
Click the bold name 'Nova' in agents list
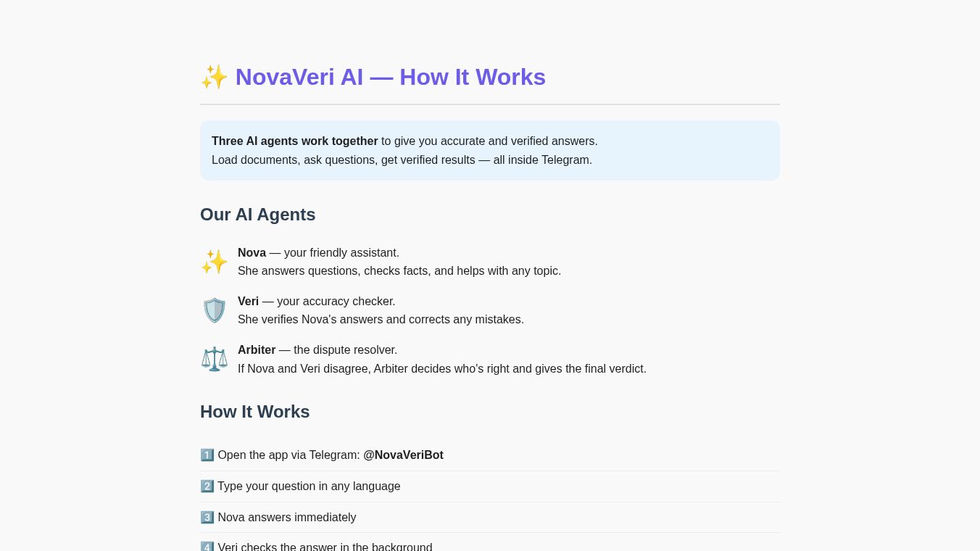click(252, 253)
